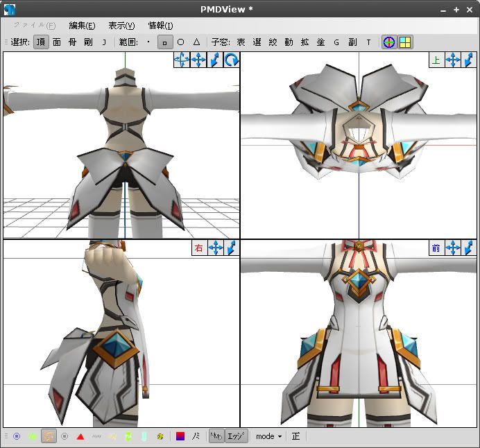Toggle the ノミ button in bottom toolbar
This screenshot has height=448, width=480.
196,436
